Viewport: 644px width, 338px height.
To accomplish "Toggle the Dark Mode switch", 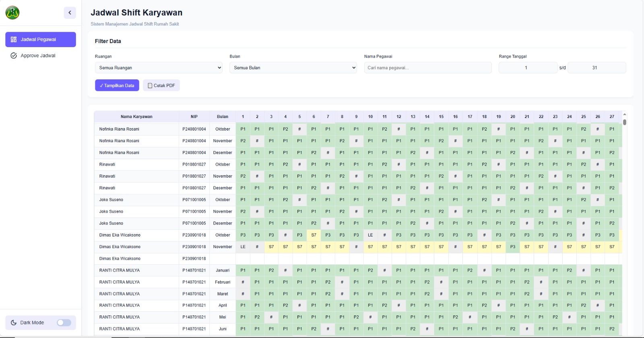I will [64, 323].
